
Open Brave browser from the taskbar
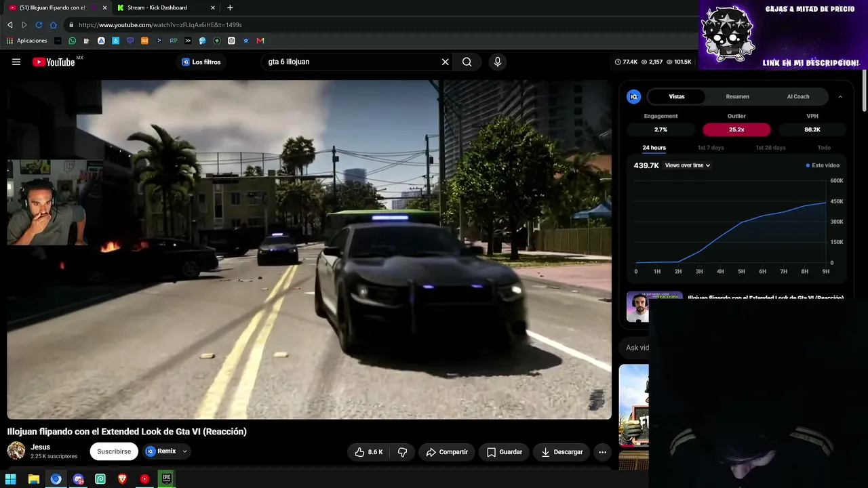(122, 479)
